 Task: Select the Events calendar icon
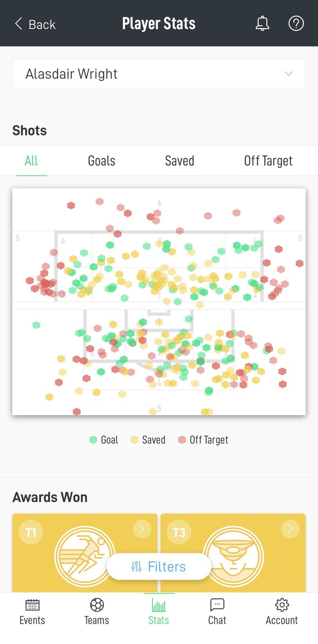coord(32,605)
